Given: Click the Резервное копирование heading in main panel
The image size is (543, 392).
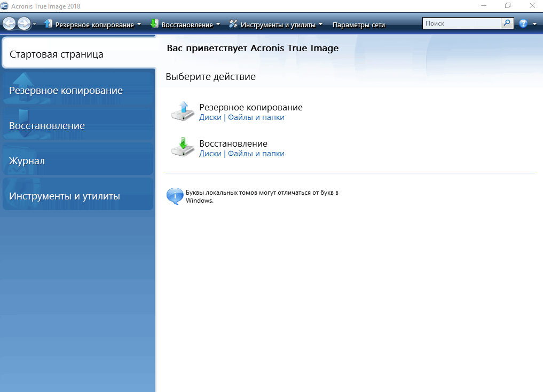Looking at the screenshot, I should [x=251, y=108].
